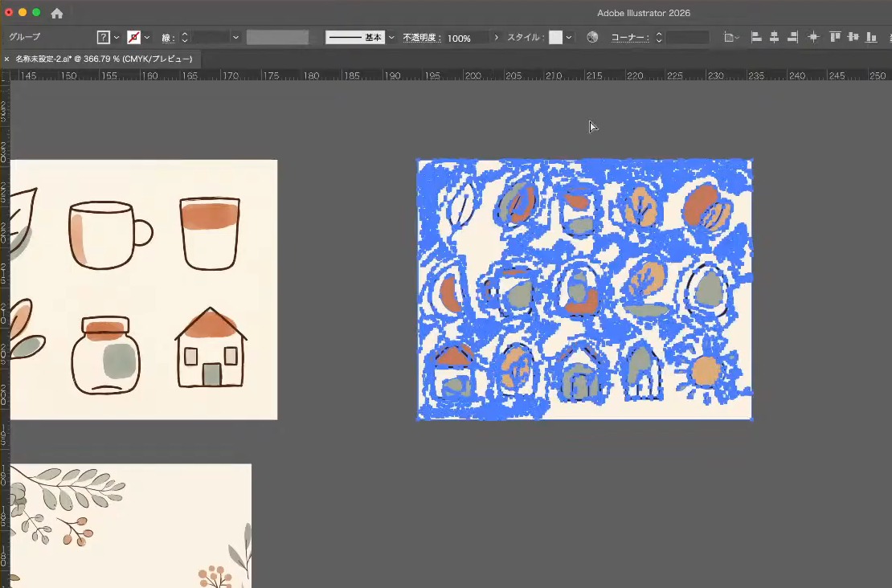This screenshot has width=892, height=588.
Task: Click the variable width profile box
Action: tap(277, 38)
